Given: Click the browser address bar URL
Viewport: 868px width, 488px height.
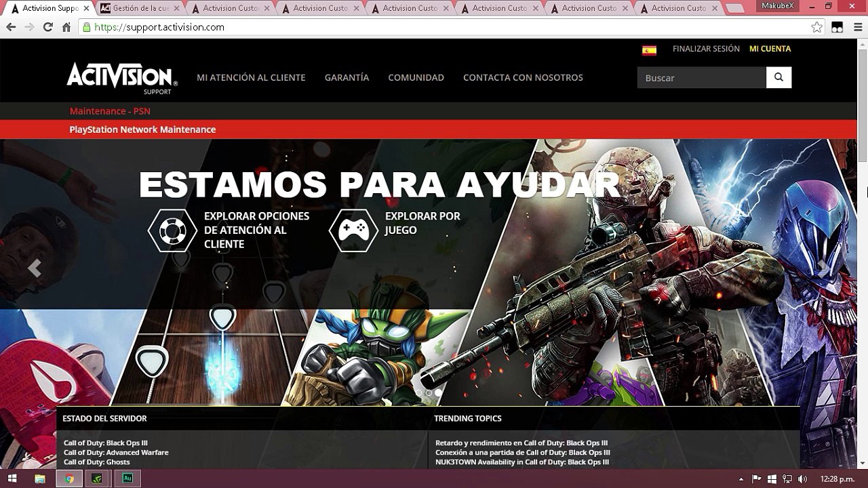Looking at the screenshot, I should (x=159, y=27).
